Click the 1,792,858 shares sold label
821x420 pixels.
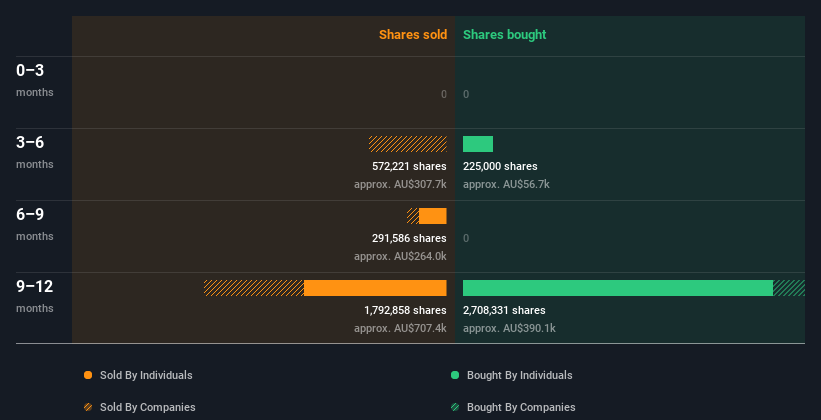(405, 310)
